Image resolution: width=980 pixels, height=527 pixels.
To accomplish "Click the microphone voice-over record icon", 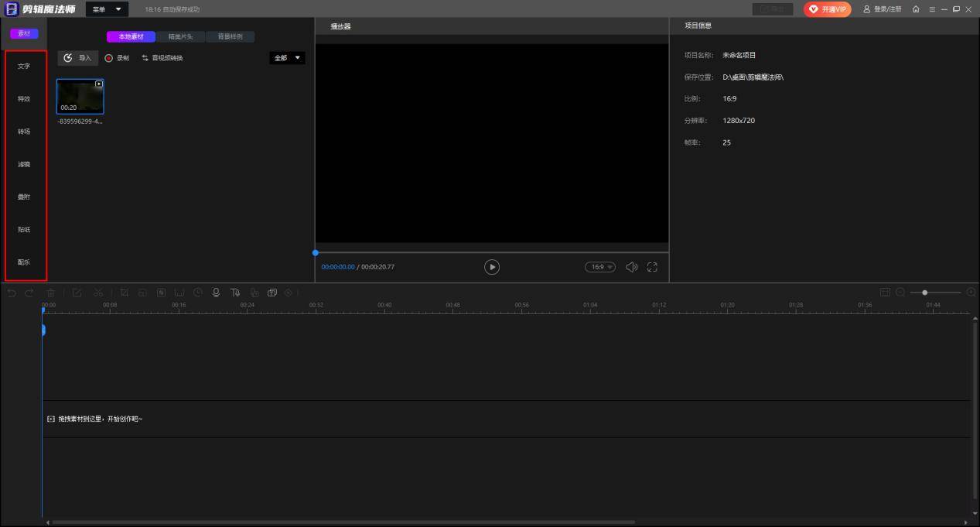I will (217, 293).
